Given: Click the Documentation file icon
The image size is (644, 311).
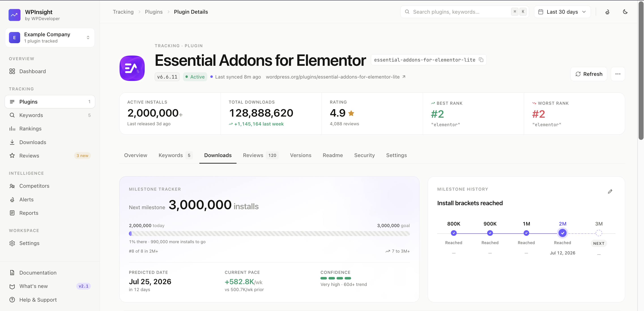Looking at the screenshot, I should point(12,273).
